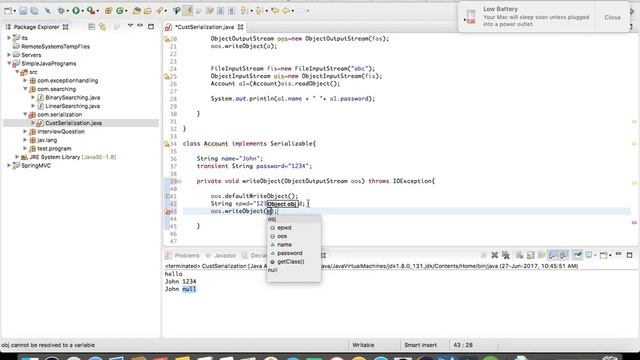Collapse All in Package Explorer
640x360 pixels.
(91, 27)
